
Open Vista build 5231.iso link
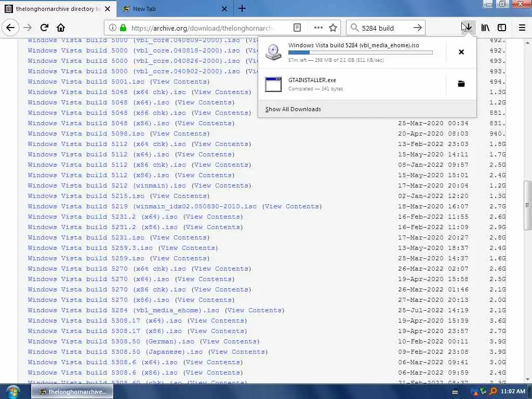[x=86, y=237]
